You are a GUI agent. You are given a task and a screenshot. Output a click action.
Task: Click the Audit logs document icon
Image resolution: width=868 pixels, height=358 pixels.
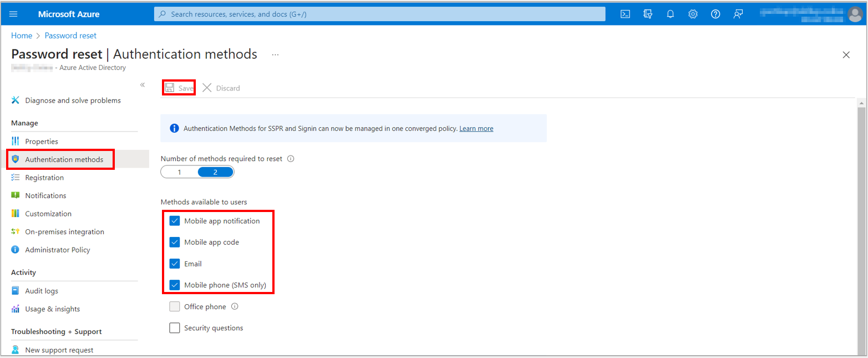coord(16,291)
